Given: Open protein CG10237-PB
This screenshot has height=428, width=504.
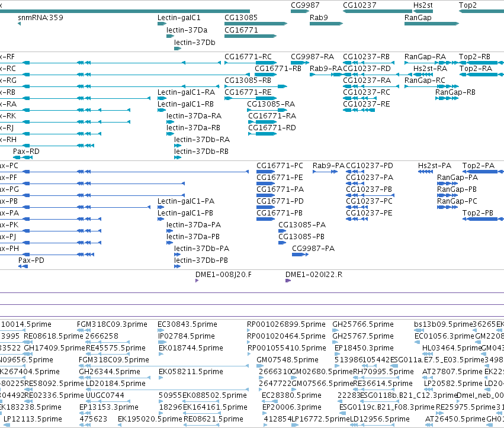Looking at the screenshot, I should 370,195.
